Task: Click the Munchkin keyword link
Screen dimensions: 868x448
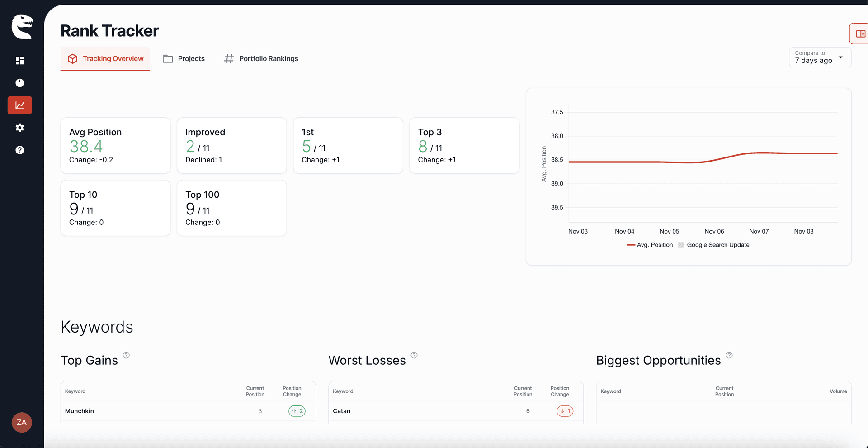Action: click(79, 411)
